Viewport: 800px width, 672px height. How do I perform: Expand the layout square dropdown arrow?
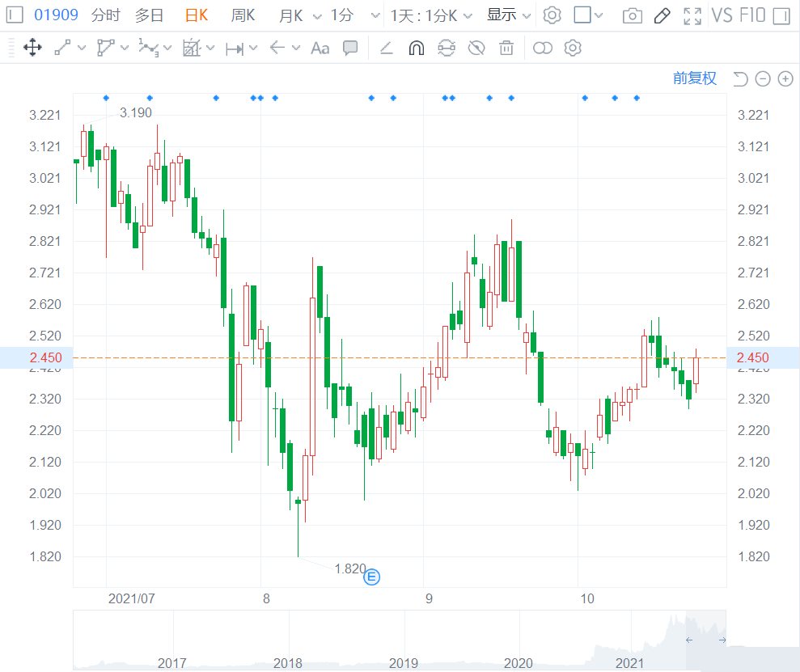[x=599, y=15]
